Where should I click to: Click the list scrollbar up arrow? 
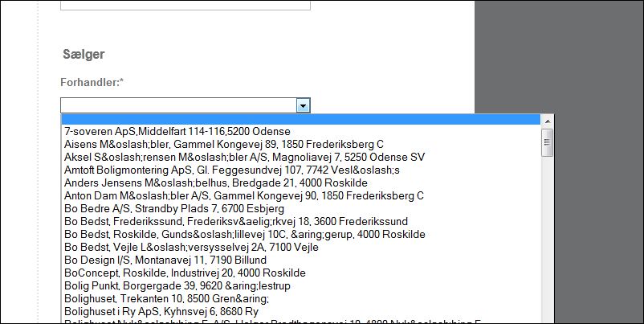tap(548, 121)
